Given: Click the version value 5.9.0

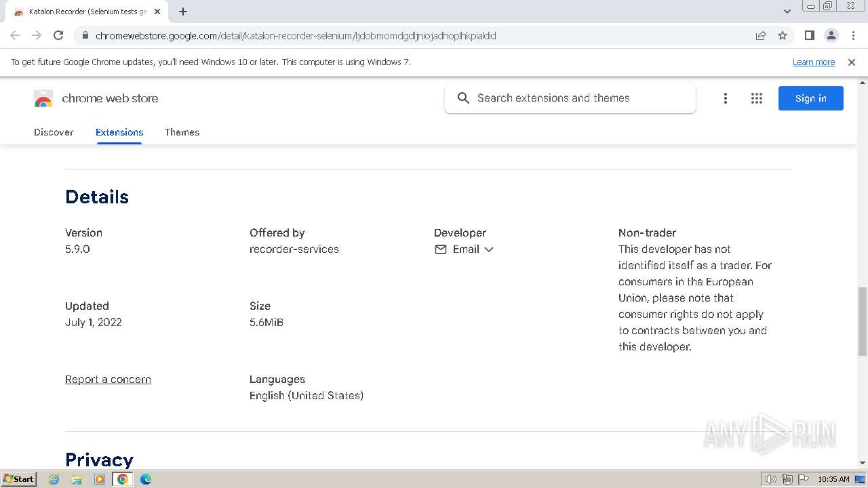Looking at the screenshot, I should (x=77, y=249).
